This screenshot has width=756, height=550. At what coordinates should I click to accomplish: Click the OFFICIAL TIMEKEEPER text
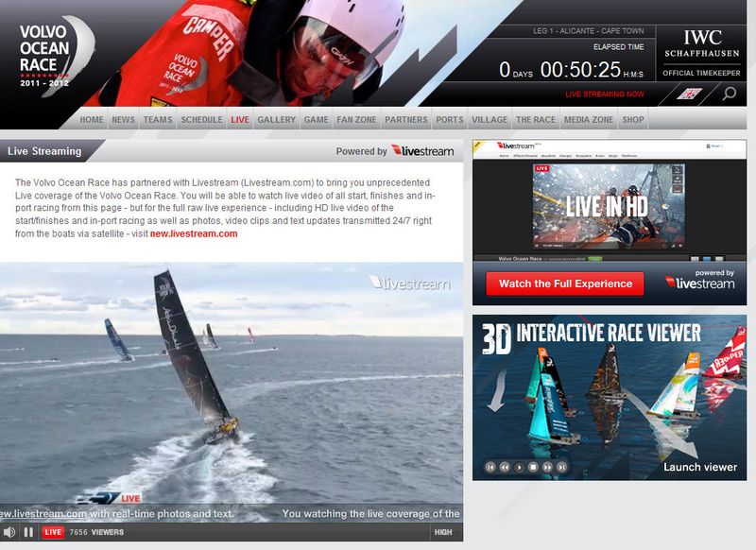tap(701, 74)
